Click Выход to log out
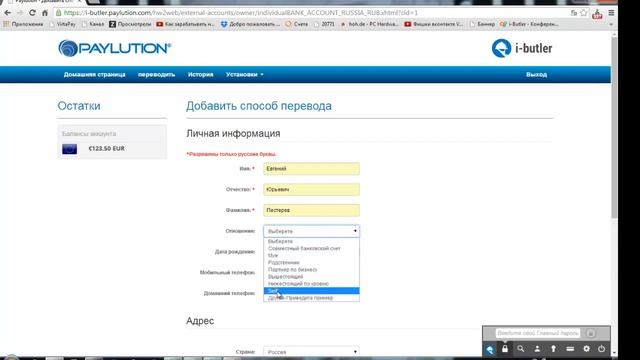Screen dimensions: 640x360 (536, 75)
